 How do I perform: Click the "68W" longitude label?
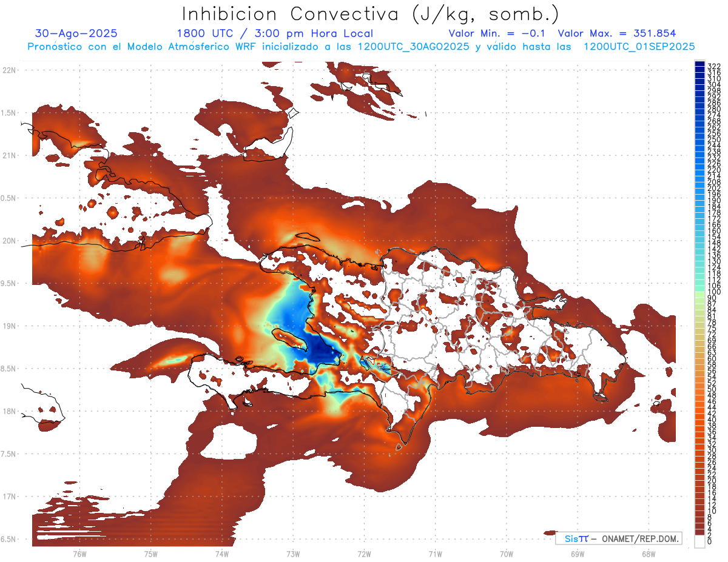click(x=649, y=554)
